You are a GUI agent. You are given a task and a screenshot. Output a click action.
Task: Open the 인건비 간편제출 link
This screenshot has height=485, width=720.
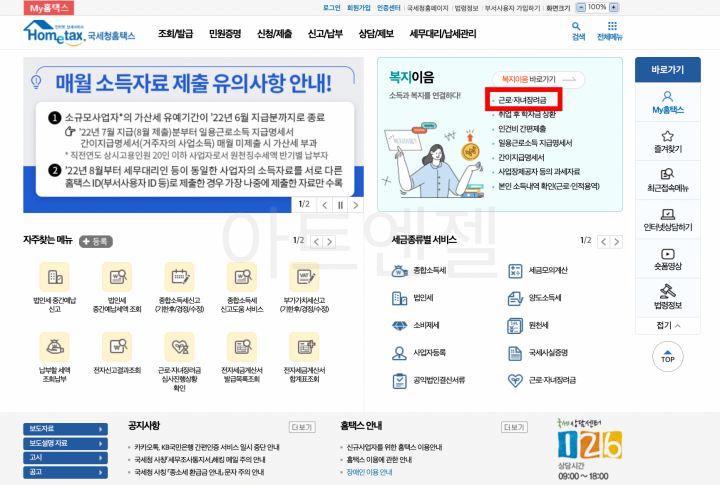point(522,129)
